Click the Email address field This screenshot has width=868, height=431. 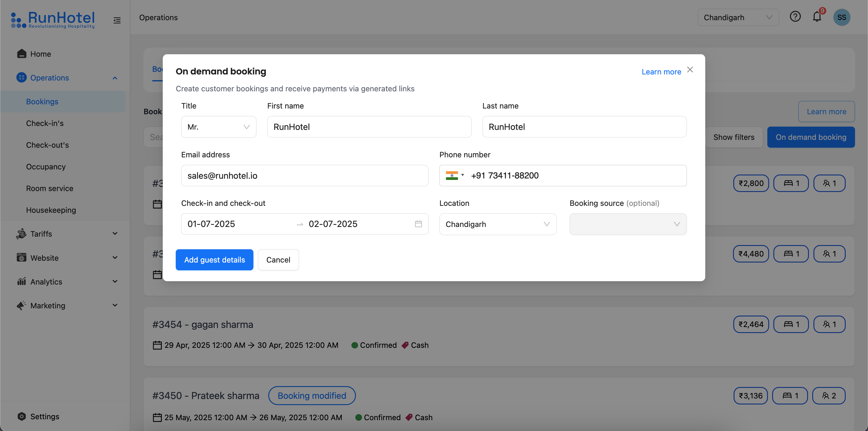click(305, 176)
